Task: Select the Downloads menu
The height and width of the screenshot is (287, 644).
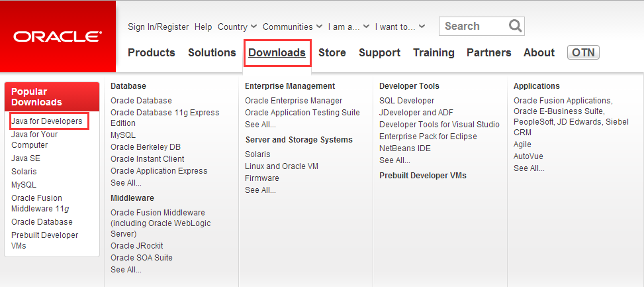Action: [277, 52]
